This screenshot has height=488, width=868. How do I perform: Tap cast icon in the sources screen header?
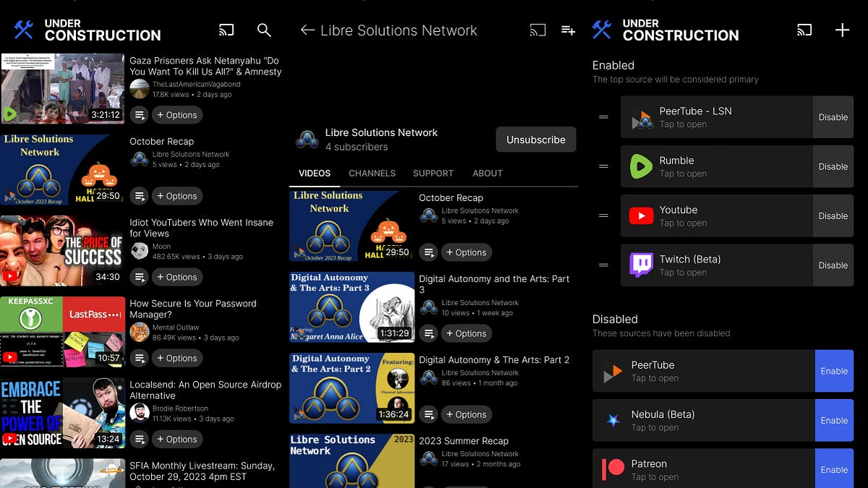point(804,30)
